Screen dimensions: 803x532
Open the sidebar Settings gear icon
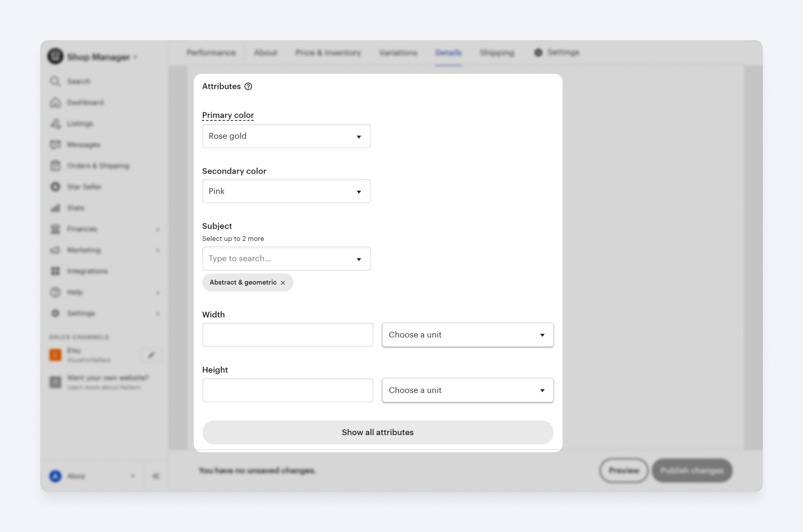pyautogui.click(x=55, y=313)
